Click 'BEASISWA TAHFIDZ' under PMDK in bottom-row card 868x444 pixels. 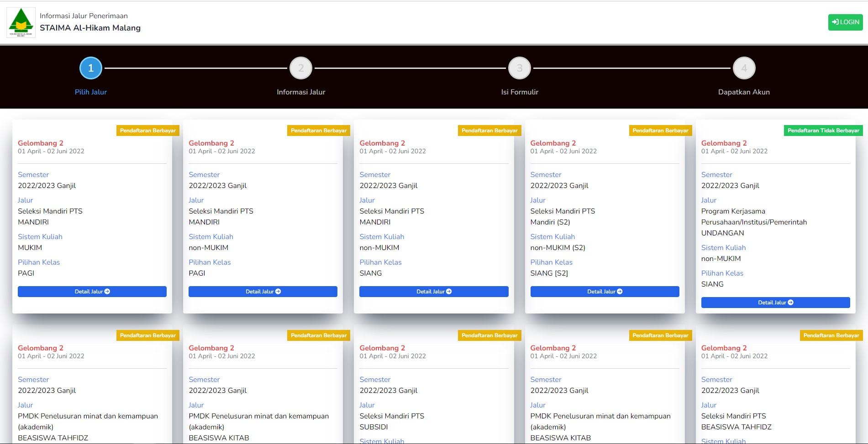[x=53, y=438]
